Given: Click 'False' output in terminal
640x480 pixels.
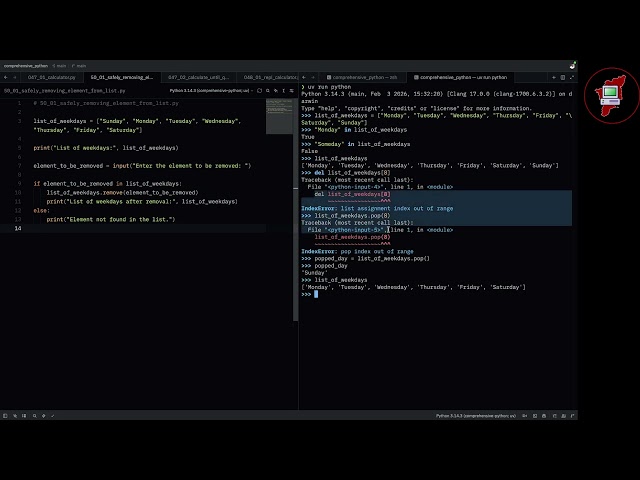Looking at the screenshot, I should 309,151.
